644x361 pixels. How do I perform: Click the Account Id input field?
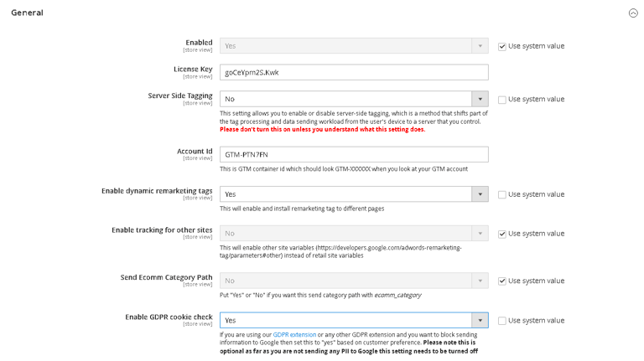click(x=354, y=154)
